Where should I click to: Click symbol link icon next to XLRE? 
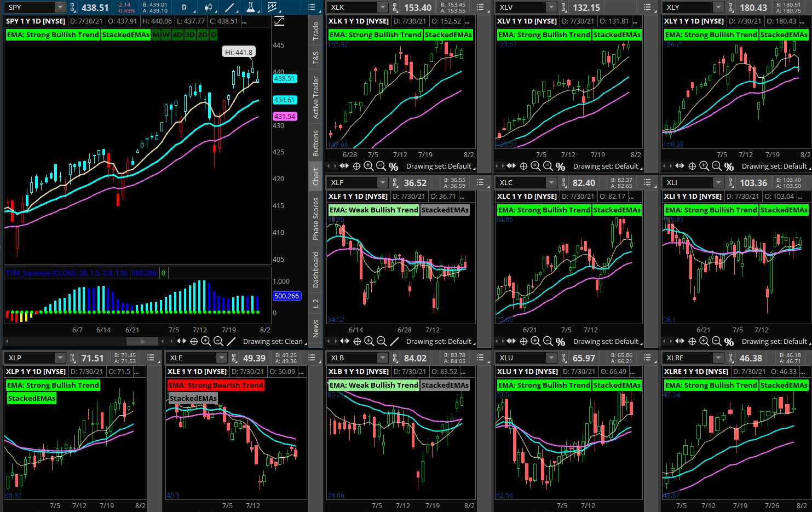pyautogui.click(x=731, y=358)
